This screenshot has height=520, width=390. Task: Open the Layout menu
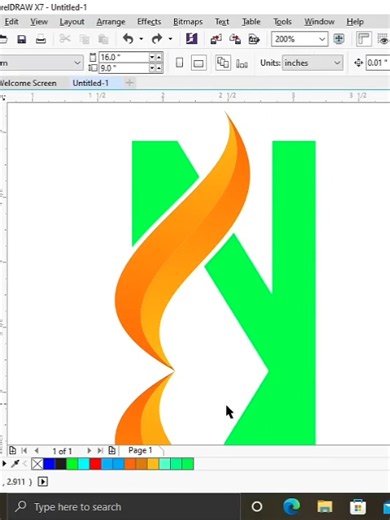[72, 22]
